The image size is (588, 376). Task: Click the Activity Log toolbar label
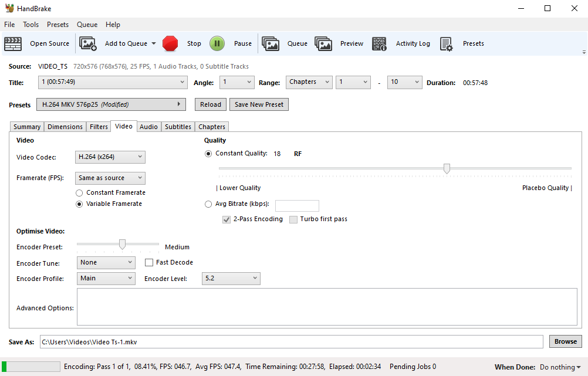click(x=413, y=43)
